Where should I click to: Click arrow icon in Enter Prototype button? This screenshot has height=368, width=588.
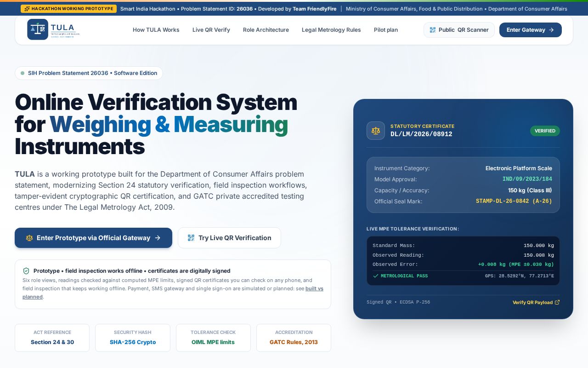(158, 238)
